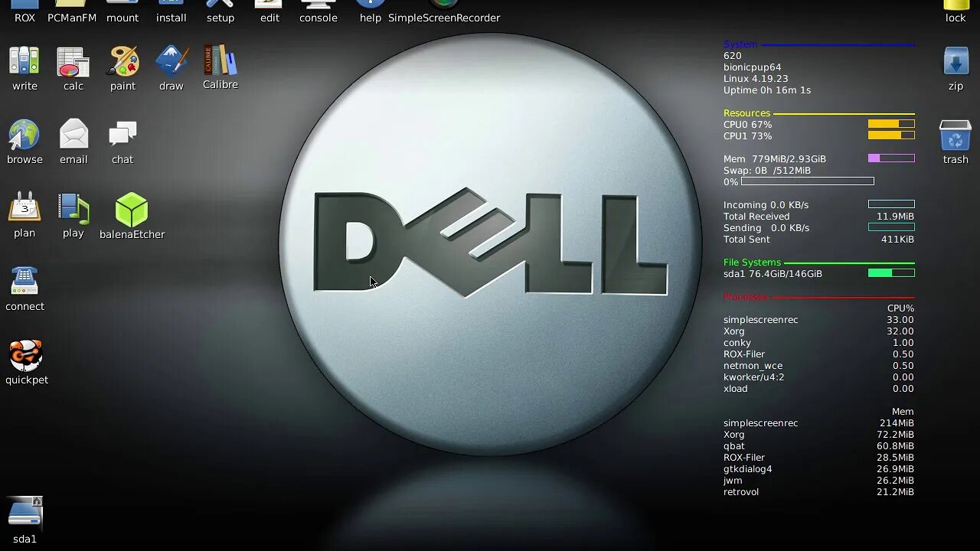Click the Uptime 0h 16m 1s text
The width and height of the screenshot is (980, 551).
(767, 90)
